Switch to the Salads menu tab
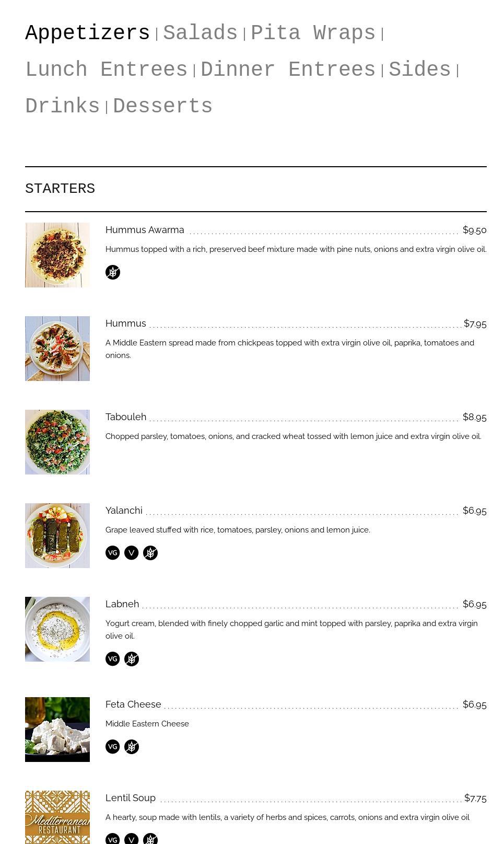504x844 pixels. point(200,33)
